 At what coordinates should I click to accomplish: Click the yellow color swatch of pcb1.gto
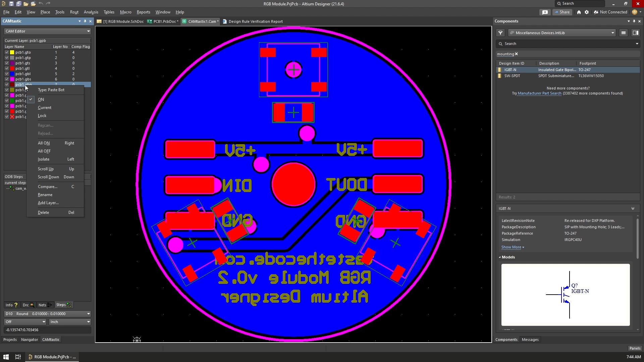[12, 52]
